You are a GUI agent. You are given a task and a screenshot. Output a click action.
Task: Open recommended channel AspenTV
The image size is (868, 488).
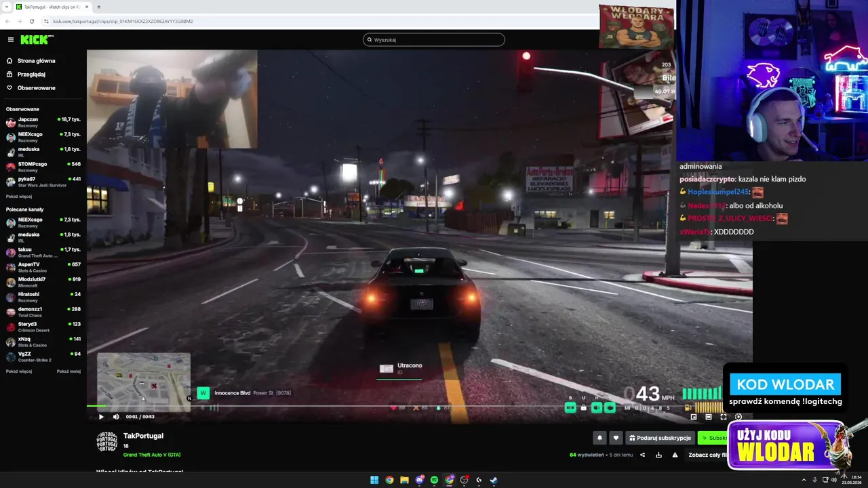pyautogui.click(x=43, y=267)
